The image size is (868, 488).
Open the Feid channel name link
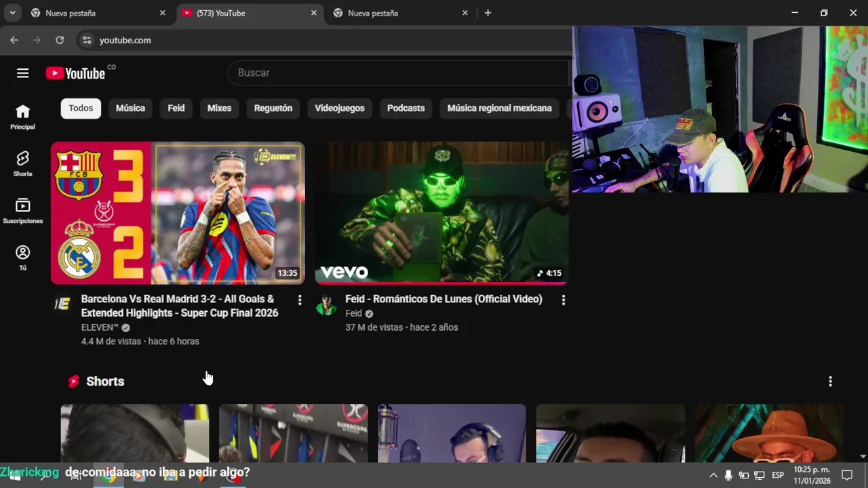tap(353, 313)
